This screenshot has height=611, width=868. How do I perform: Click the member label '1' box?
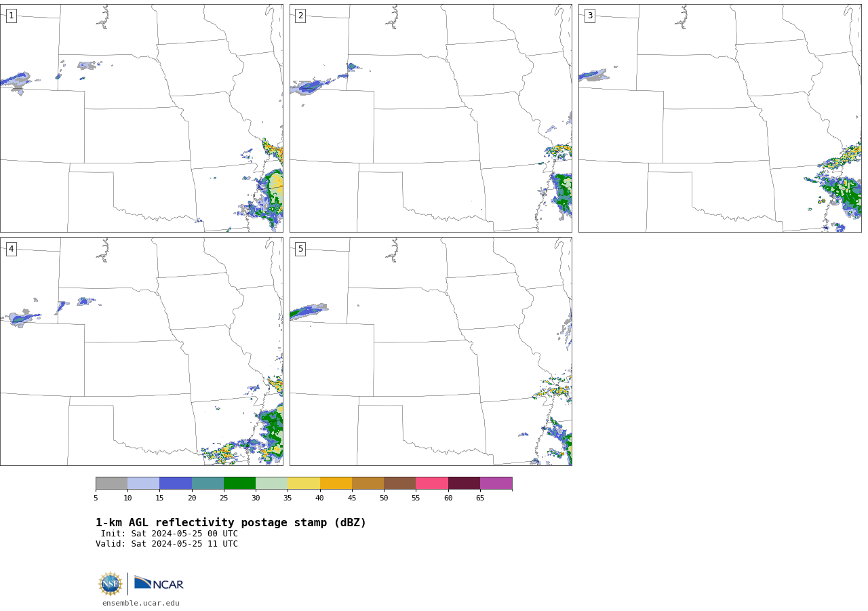tap(11, 16)
